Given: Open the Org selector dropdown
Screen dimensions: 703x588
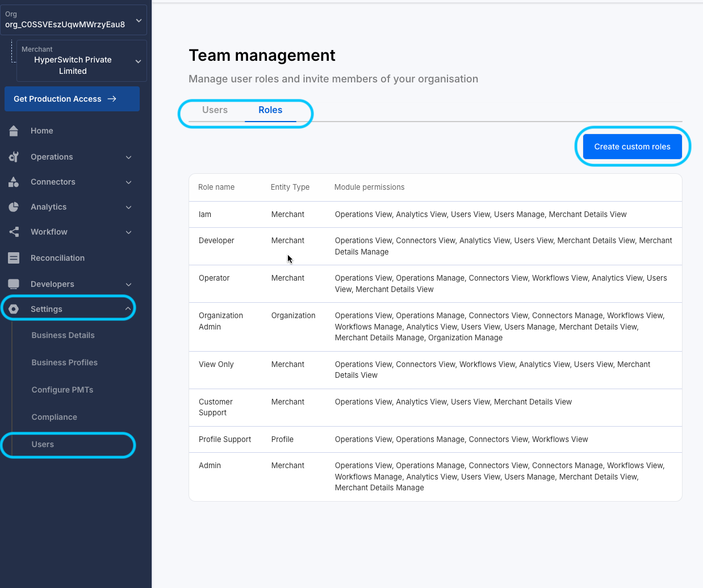Looking at the screenshot, I should 139,20.
